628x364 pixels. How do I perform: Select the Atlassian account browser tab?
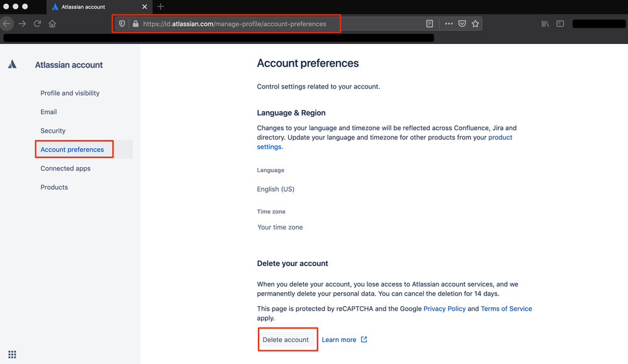[99, 7]
